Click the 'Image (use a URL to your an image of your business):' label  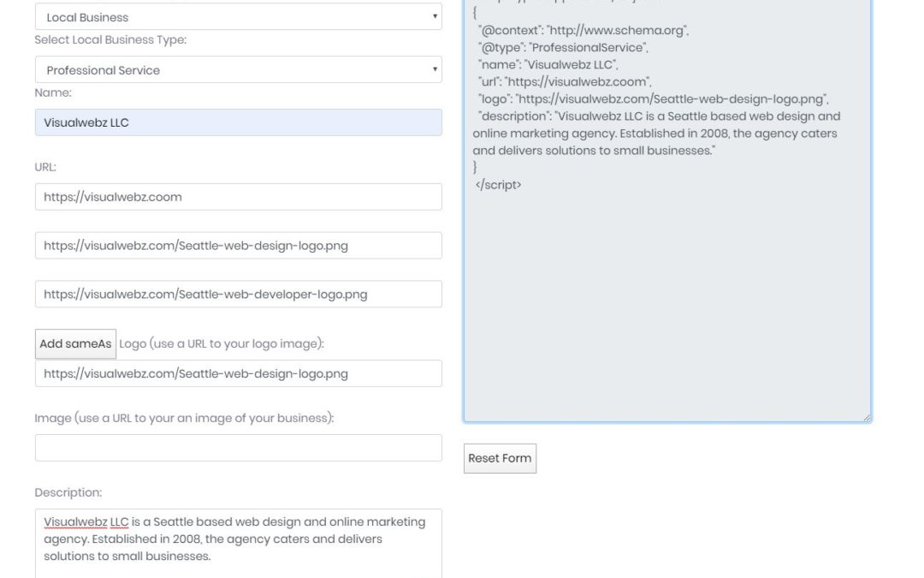pyautogui.click(x=184, y=418)
